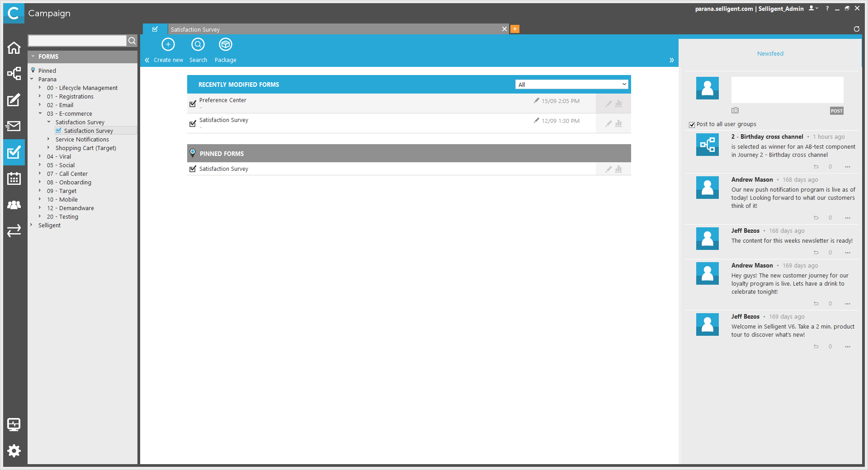Toggle Post to all user groups checkbox

click(692, 125)
